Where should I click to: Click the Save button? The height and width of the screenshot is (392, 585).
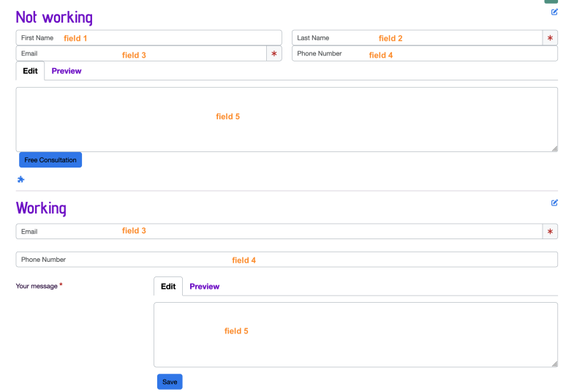coord(170,382)
